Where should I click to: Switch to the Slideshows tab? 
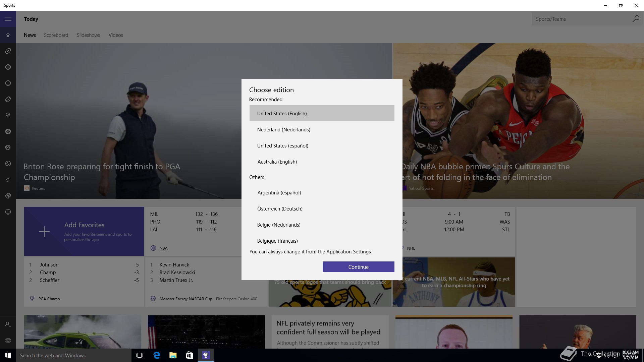click(88, 35)
